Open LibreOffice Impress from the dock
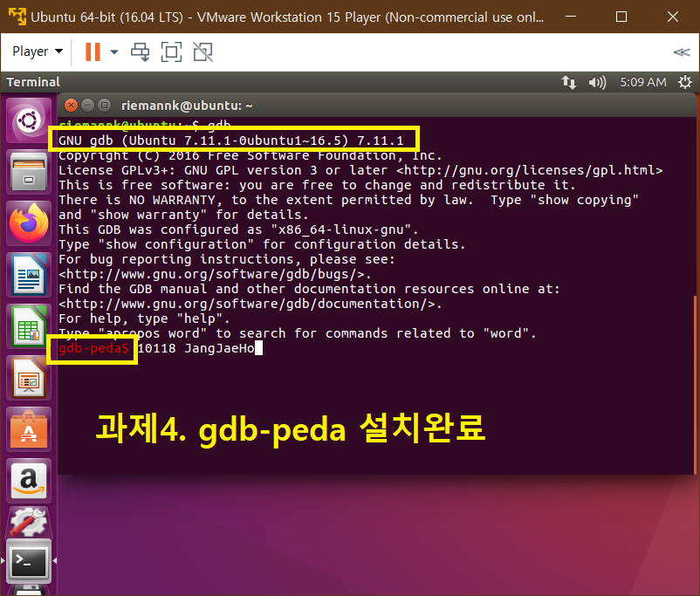This screenshot has width=700, height=596. click(x=29, y=378)
